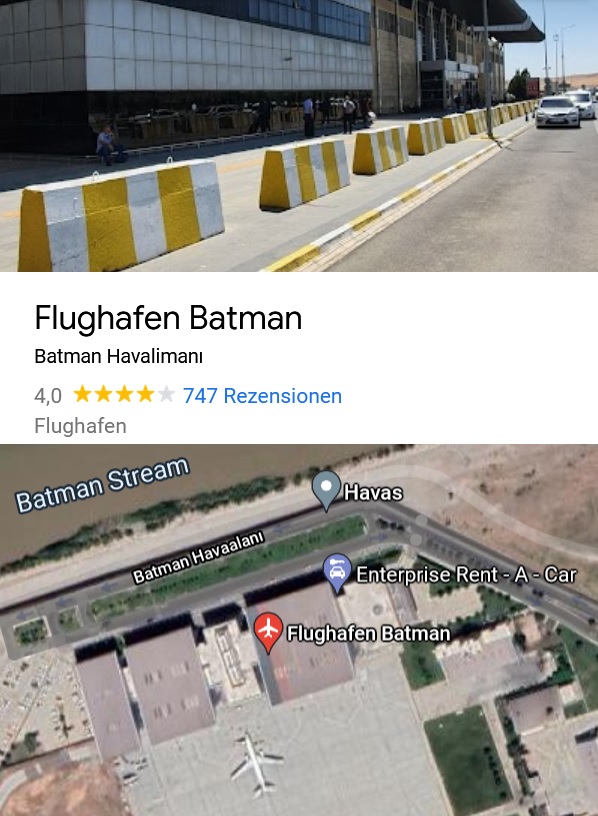Click the first yellow rating star
This screenshot has height=816, width=598.
pos(83,394)
